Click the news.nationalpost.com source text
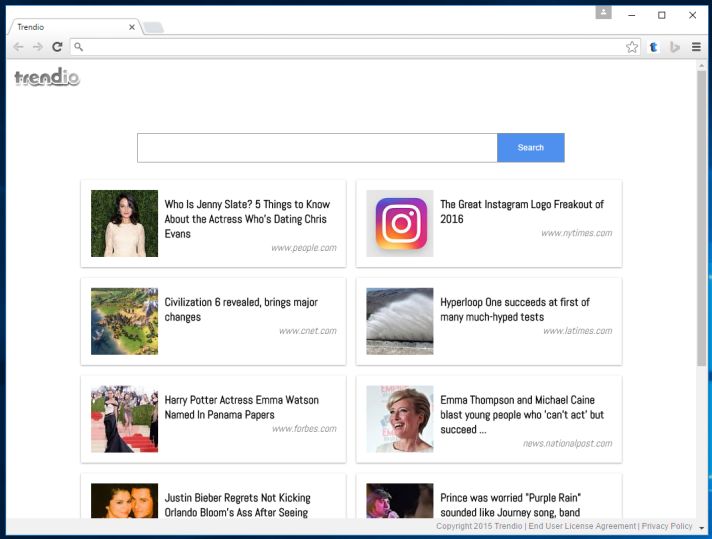The width and height of the screenshot is (712, 539). click(568, 443)
